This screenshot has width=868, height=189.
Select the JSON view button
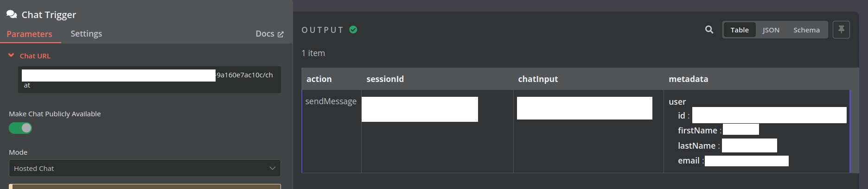tap(771, 30)
